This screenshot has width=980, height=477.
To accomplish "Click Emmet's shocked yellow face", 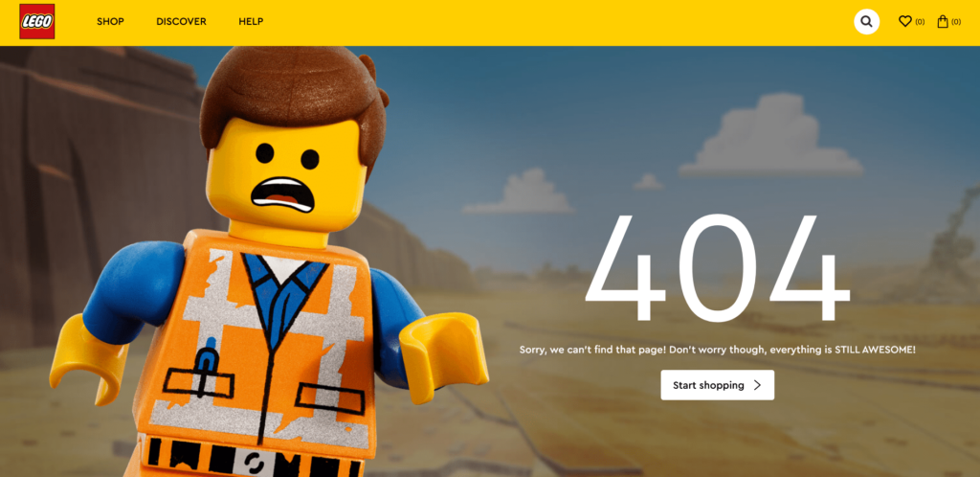I will tap(287, 172).
